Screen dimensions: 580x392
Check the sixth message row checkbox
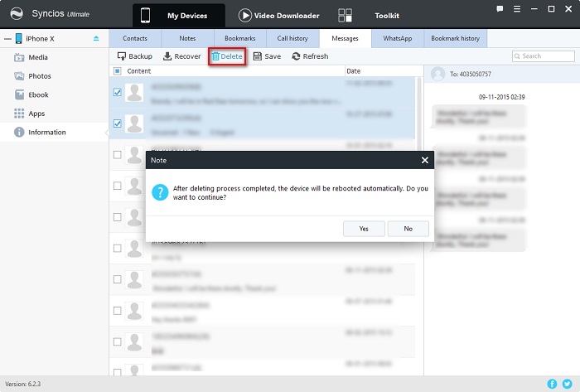[118, 248]
